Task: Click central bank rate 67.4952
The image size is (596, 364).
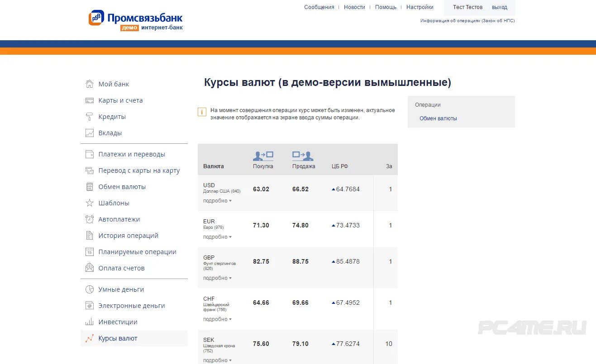Action: (x=348, y=303)
